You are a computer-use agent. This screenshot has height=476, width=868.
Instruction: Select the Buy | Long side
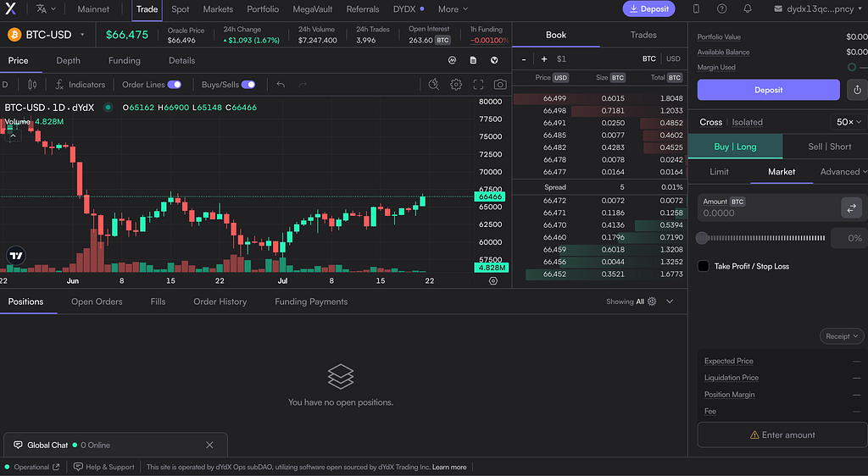[x=735, y=147]
